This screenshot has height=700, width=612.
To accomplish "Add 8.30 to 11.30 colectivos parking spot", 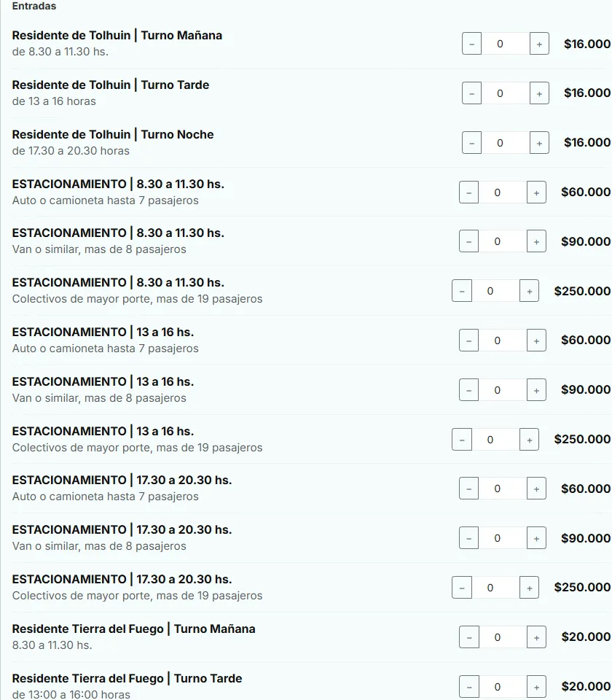I will (x=529, y=291).
